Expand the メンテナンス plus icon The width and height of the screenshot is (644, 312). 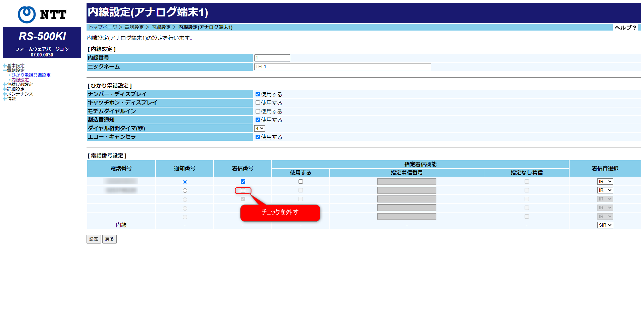tap(4, 94)
